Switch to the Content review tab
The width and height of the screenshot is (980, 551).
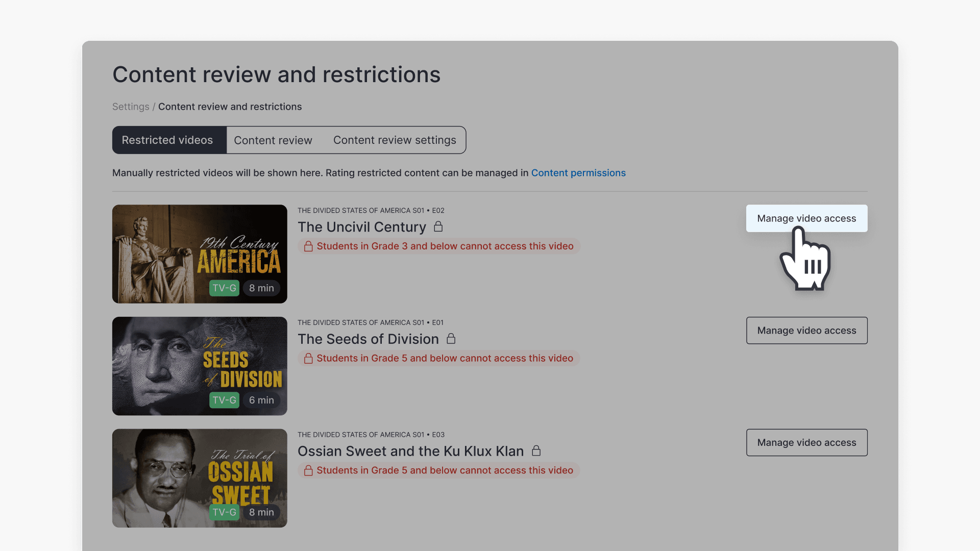point(273,140)
